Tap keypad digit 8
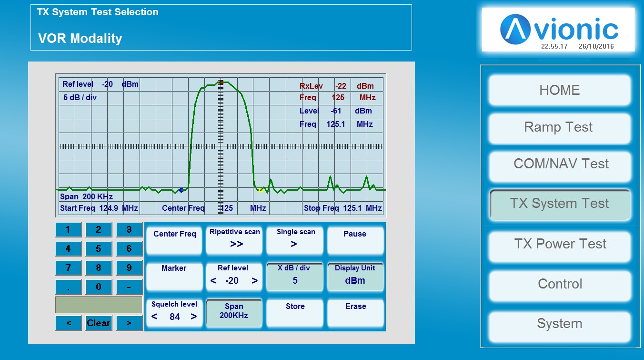 [x=99, y=268]
